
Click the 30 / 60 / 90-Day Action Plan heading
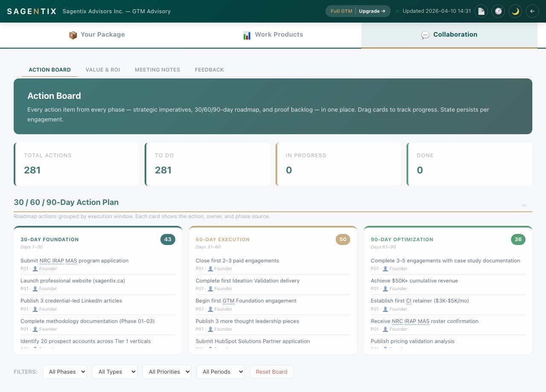(x=66, y=202)
